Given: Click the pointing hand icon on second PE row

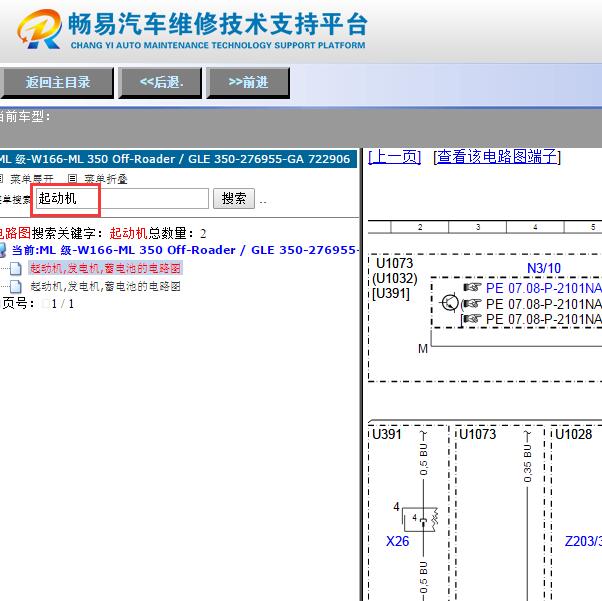Looking at the screenshot, I should [472, 304].
